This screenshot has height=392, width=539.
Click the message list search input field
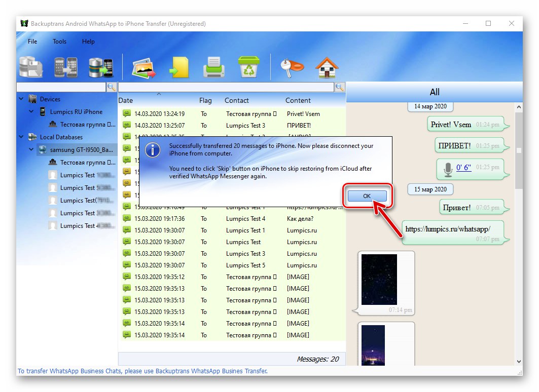pos(226,87)
